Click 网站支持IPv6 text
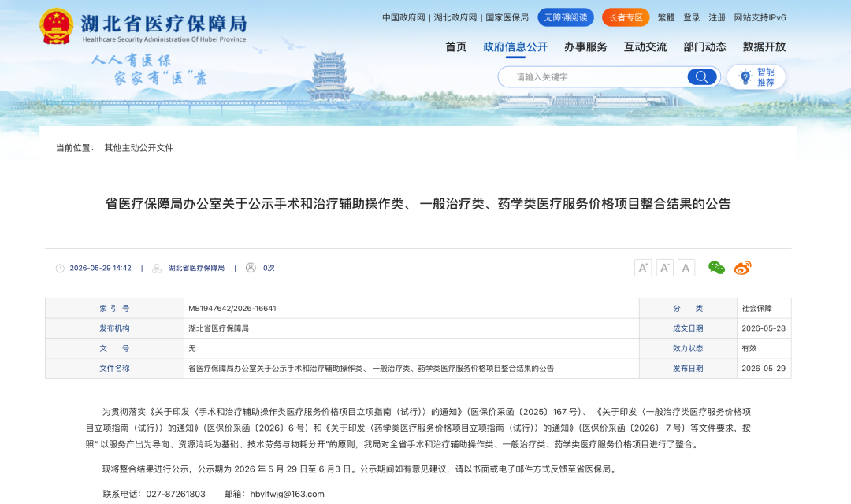This screenshot has height=504, width=851. (x=760, y=17)
